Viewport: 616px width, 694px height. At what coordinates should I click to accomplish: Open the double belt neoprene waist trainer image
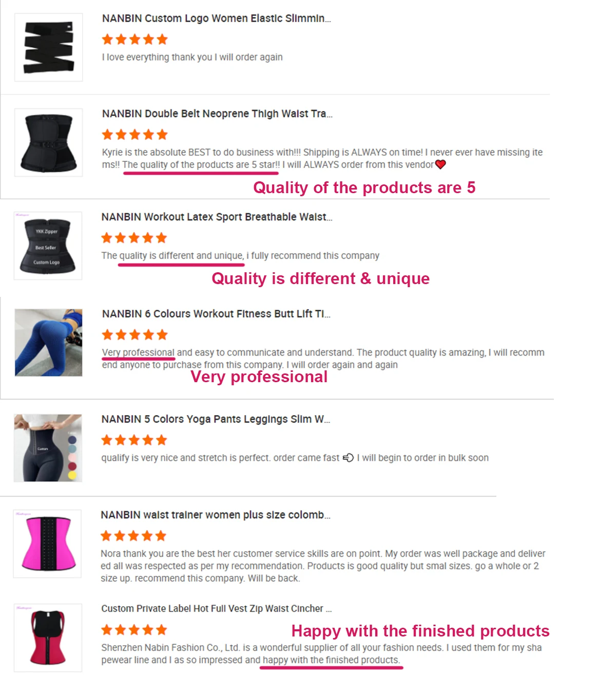coord(49,143)
